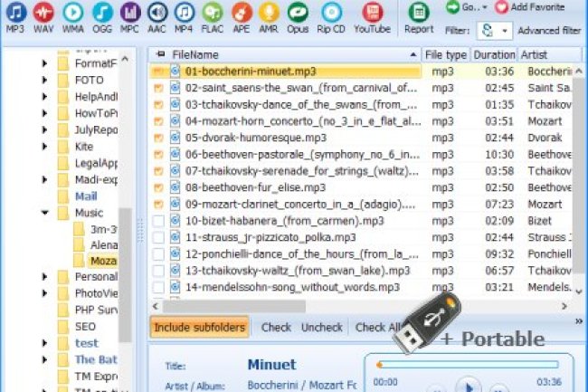Uncheck 02-saint_saens-the_swan checkbox
This screenshot has height=392, width=588.
158,88
